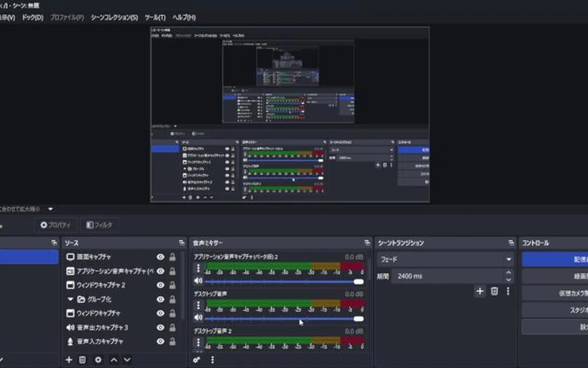This screenshot has width=588, height=368.
Task: Move selected source up with arrow
Action: pyautogui.click(x=114, y=360)
